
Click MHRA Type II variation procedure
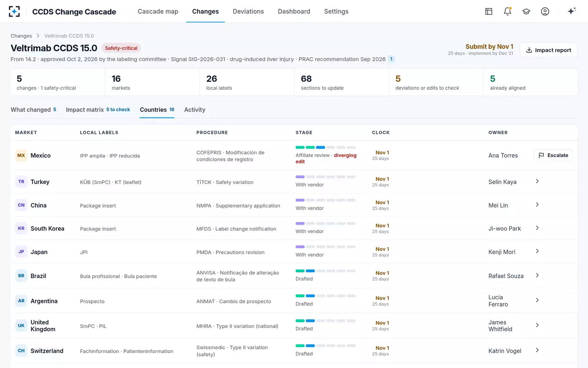click(237, 326)
